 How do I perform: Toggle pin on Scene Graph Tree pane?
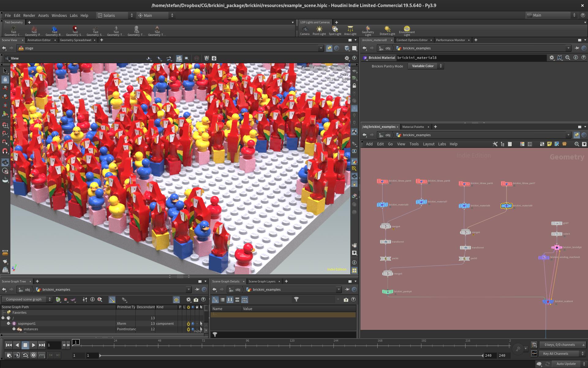click(x=197, y=289)
